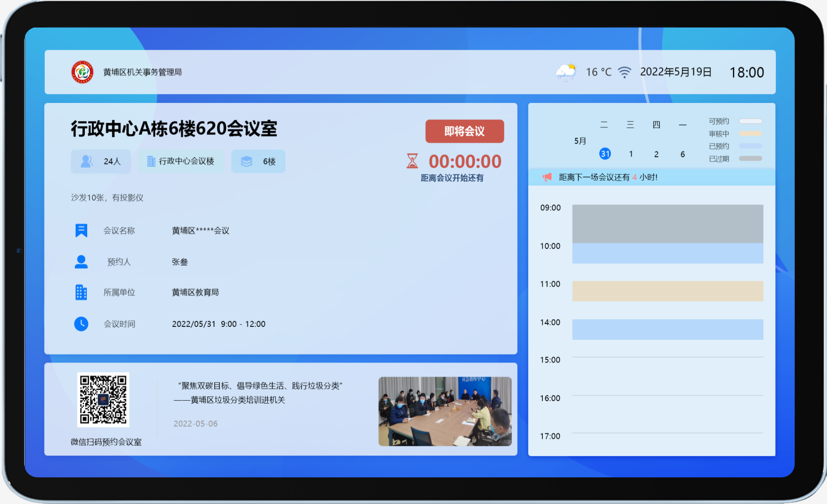Click the weather cloud icon
The width and height of the screenshot is (827, 504).
[x=566, y=72]
